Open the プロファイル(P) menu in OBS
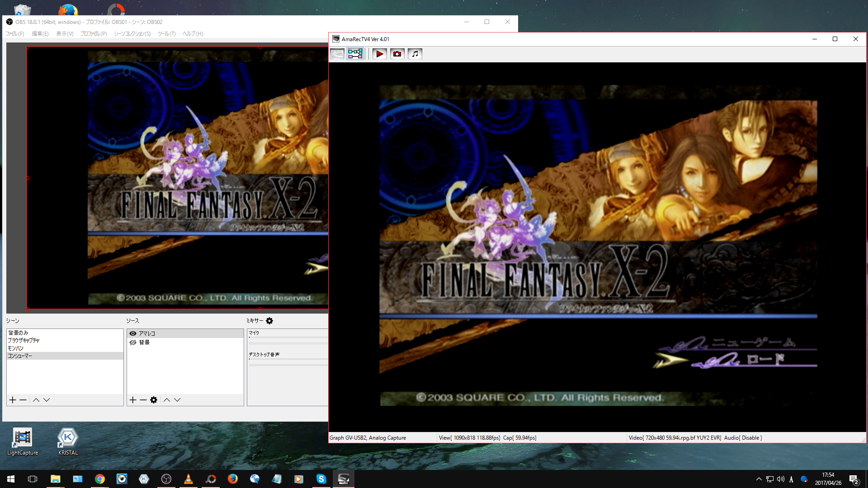The width and height of the screenshot is (868, 488). pos(94,34)
